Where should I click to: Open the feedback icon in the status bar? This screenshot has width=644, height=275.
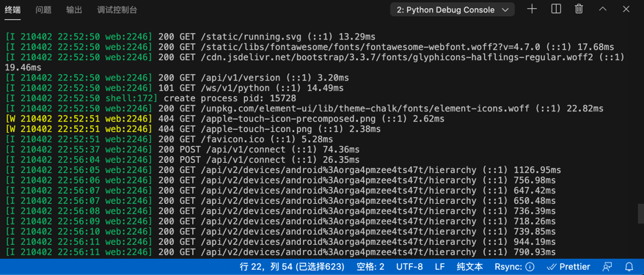pyautogui.click(x=607, y=267)
